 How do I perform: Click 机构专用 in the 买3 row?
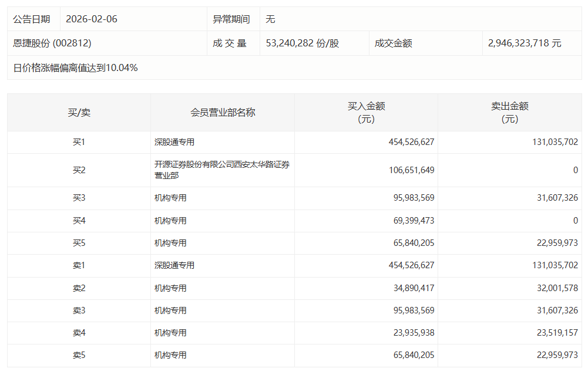pos(170,198)
